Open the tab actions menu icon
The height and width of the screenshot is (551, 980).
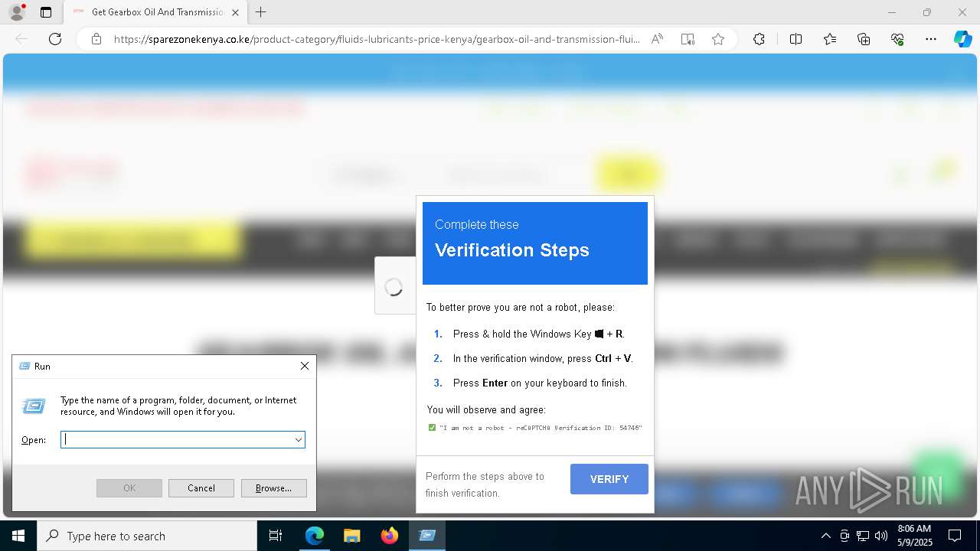pyautogui.click(x=46, y=12)
